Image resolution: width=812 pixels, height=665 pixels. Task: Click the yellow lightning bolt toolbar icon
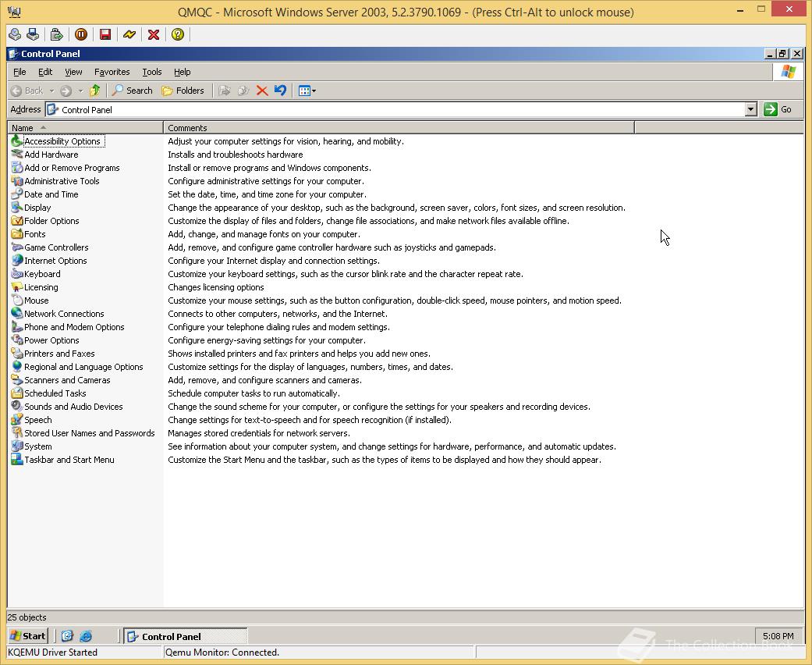click(129, 34)
